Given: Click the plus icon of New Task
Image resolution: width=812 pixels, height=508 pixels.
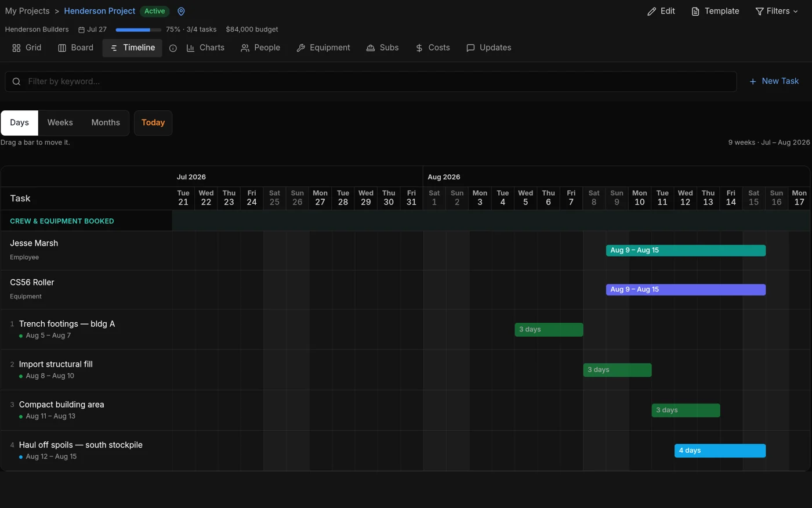Looking at the screenshot, I should (753, 81).
